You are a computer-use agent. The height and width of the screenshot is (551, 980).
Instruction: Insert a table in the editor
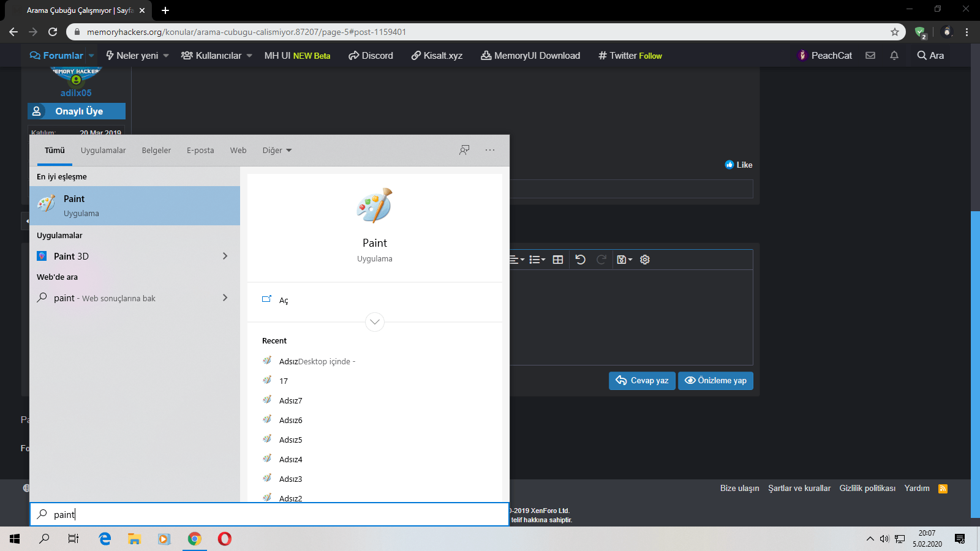(x=558, y=260)
